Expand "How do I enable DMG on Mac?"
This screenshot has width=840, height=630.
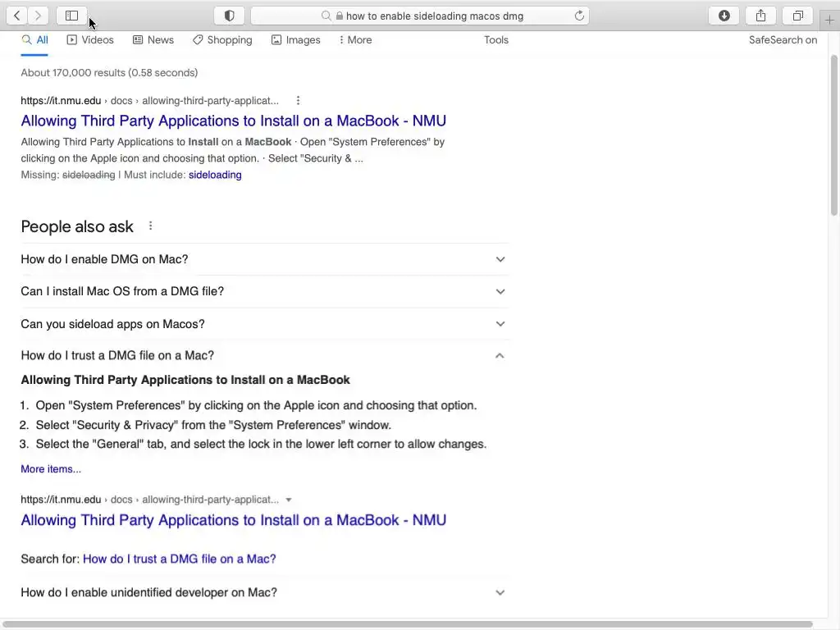(500, 259)
